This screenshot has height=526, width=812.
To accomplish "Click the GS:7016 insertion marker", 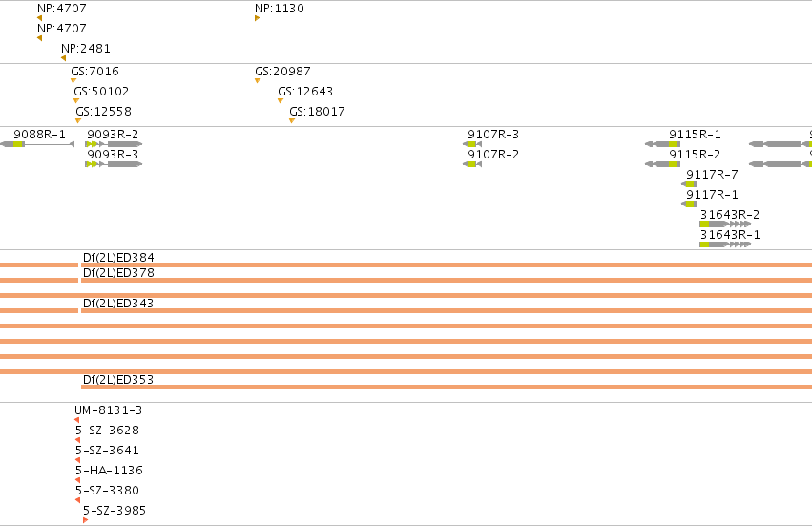I will pos(73,80).
